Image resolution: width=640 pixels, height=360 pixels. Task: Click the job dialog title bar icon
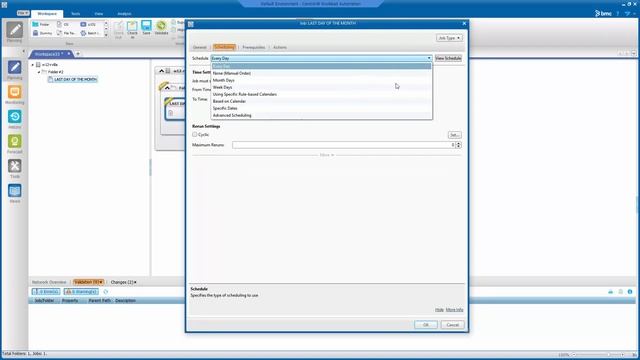click(x=191, y=24)
